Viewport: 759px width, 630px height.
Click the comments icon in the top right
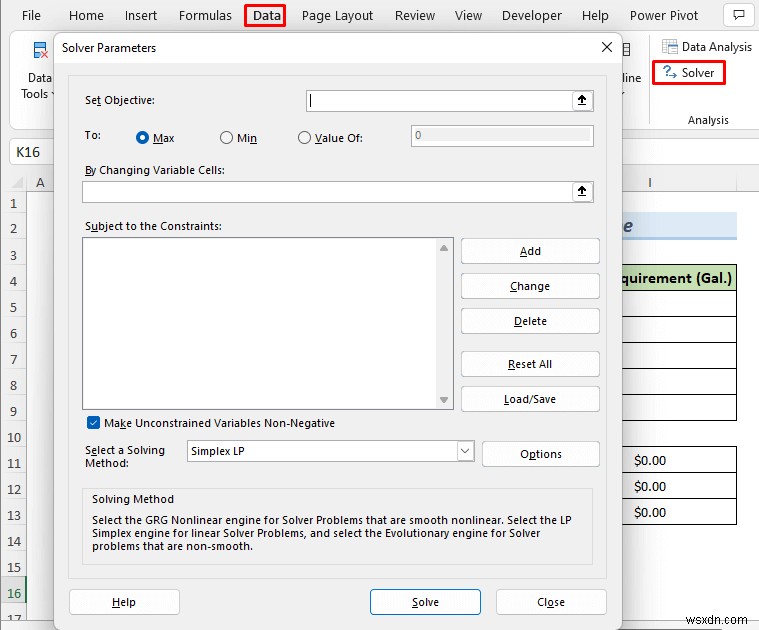pyautogui.click(x=739, y=15)
